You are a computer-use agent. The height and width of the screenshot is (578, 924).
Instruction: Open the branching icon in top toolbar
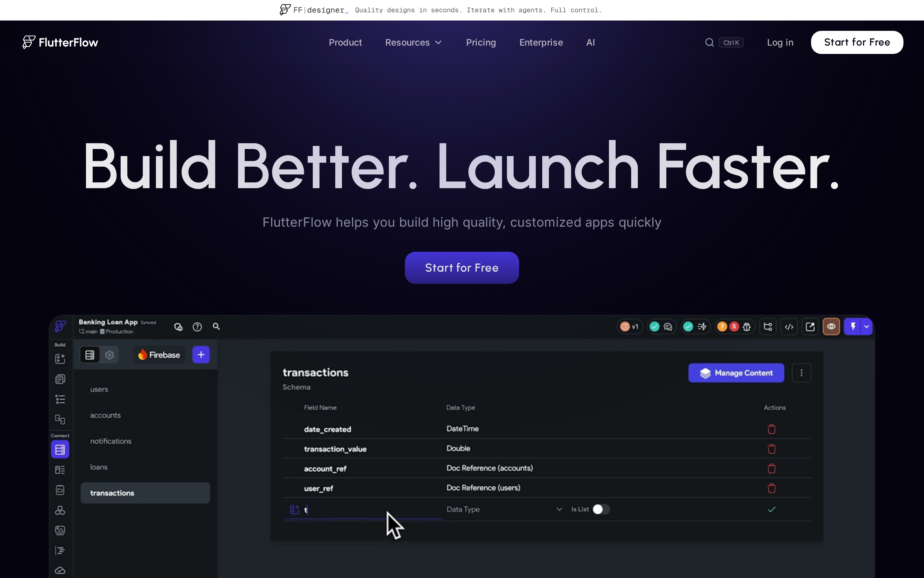pos(768,327)
